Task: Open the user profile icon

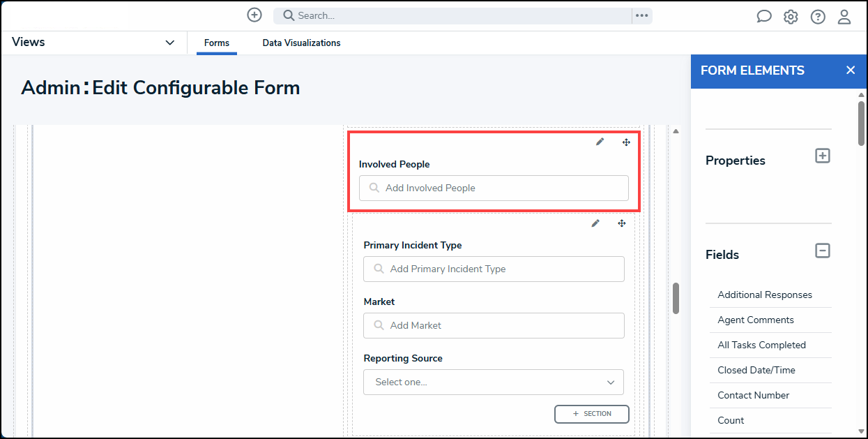Action: click(x=844, y=17)
